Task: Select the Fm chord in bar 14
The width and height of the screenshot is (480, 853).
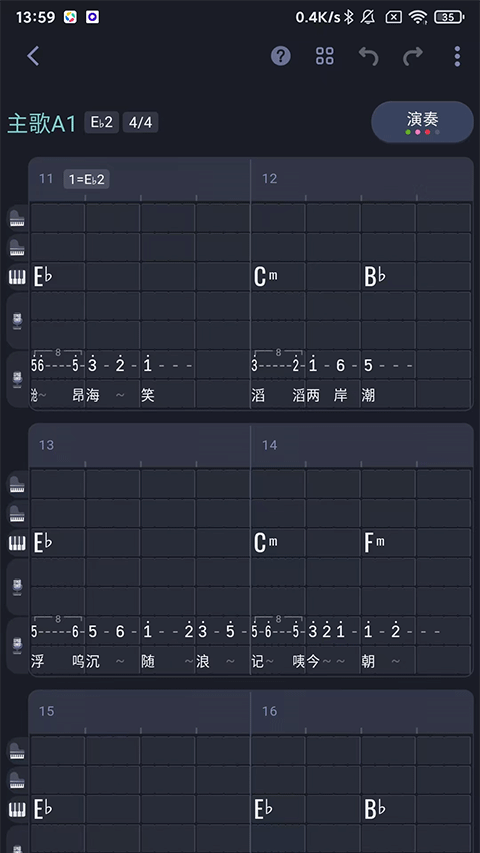Action: 374,543
